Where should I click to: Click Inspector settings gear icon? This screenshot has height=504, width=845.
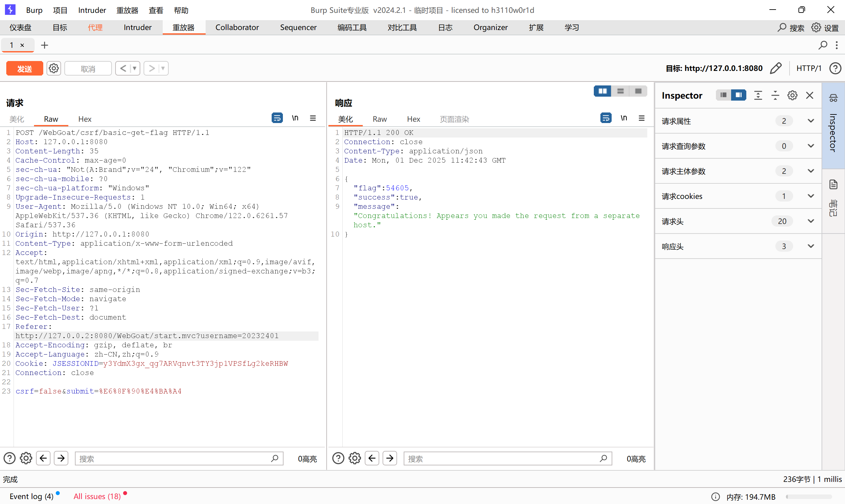792,95
